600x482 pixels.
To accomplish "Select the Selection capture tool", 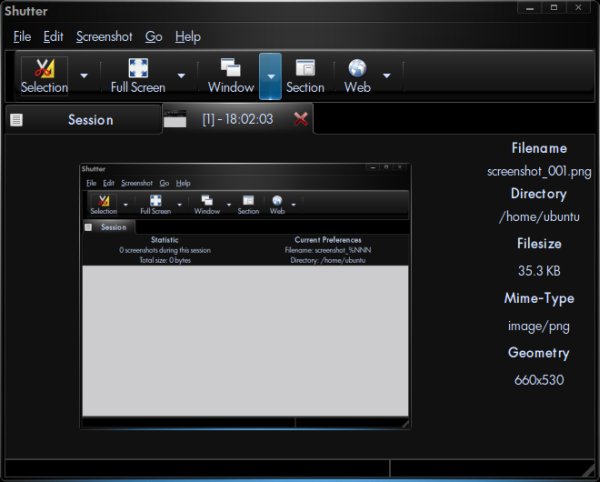I will 44,76.
